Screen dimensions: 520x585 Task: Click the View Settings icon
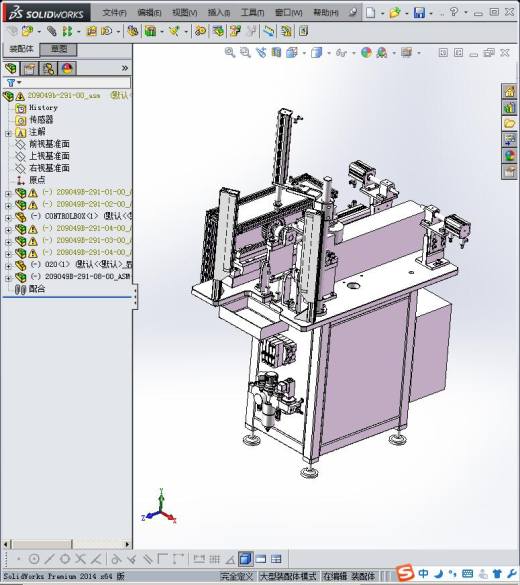click(406, 53)
